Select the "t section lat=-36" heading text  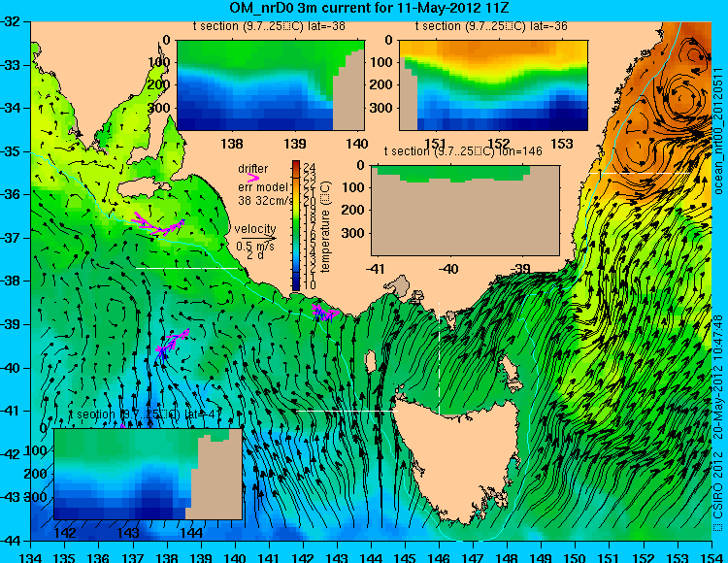[x=491, y=26]
